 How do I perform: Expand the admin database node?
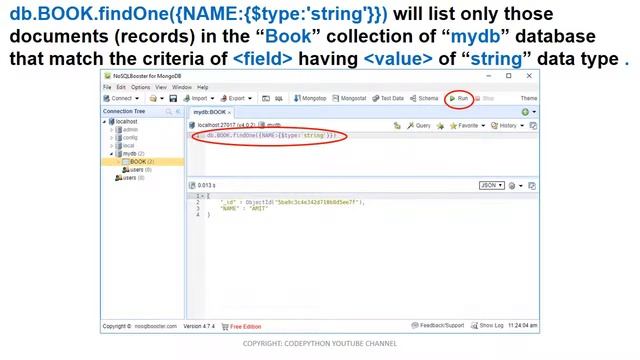click(111, 130)
